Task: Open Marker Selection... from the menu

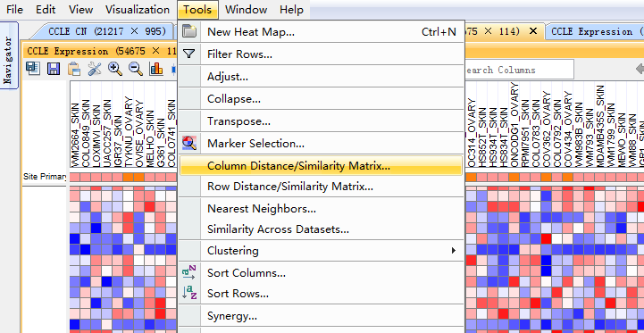Action: tap(322, 144)
